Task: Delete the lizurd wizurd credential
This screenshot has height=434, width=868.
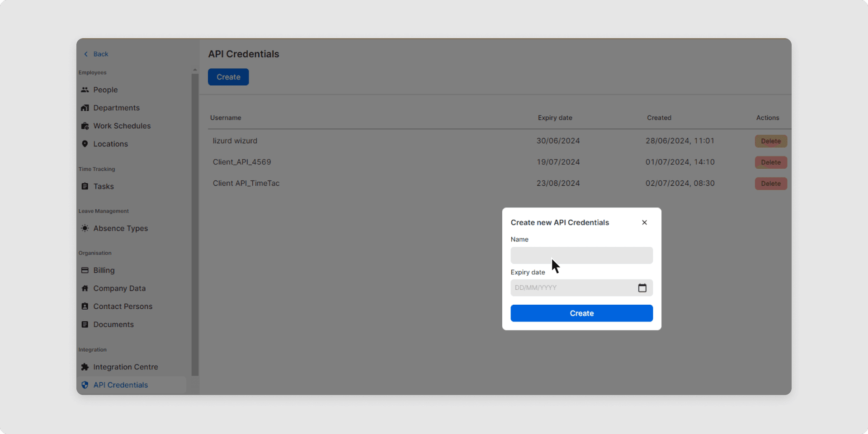Action: pos(770,141)
